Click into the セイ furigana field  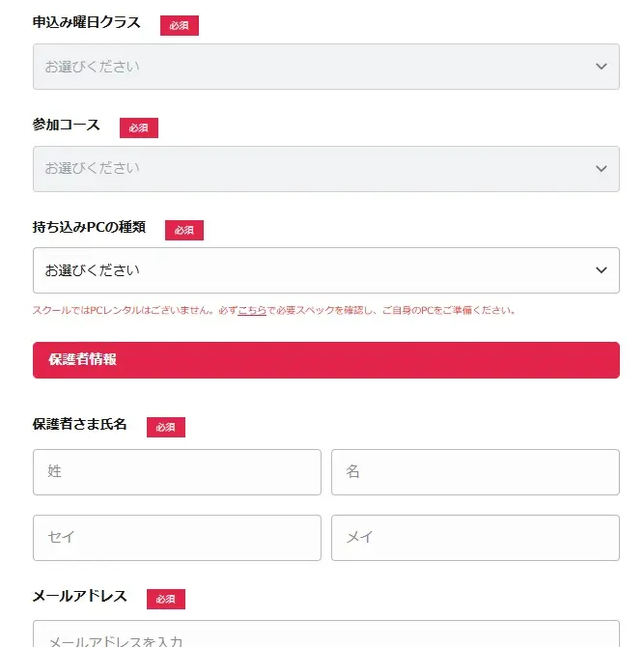coord(177,538)
